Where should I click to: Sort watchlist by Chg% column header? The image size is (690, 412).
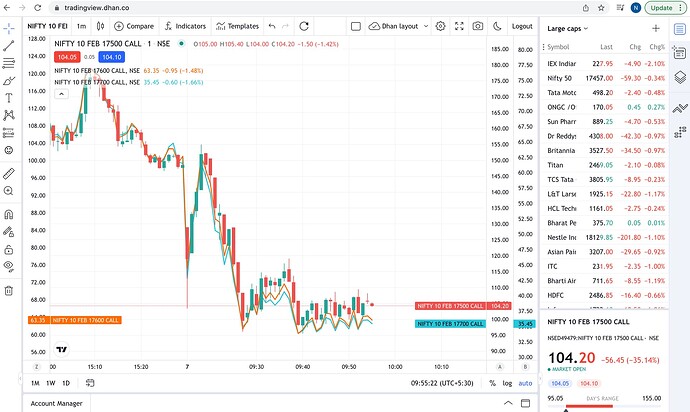(x=657, y=47)
